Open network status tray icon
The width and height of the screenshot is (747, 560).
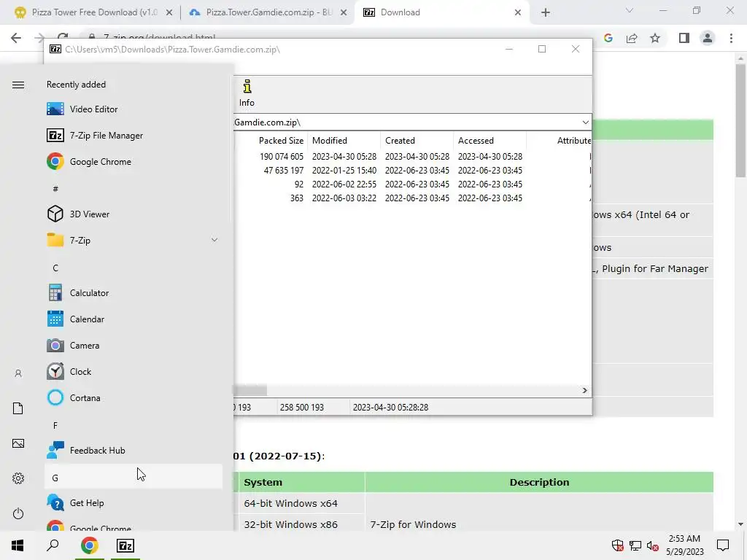[635, 545]
